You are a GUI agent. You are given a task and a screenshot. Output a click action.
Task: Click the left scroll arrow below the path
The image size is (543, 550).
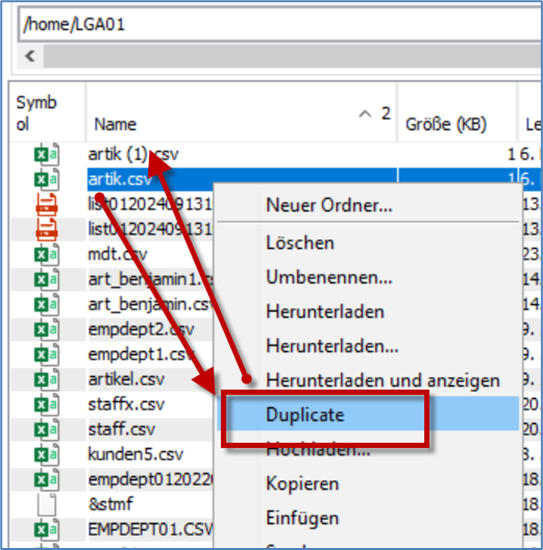[x=31, y=56]
